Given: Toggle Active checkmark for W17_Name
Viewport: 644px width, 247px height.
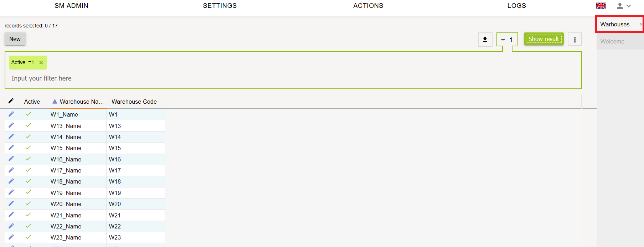Looking at the screenshot, I should pos(28,170).
